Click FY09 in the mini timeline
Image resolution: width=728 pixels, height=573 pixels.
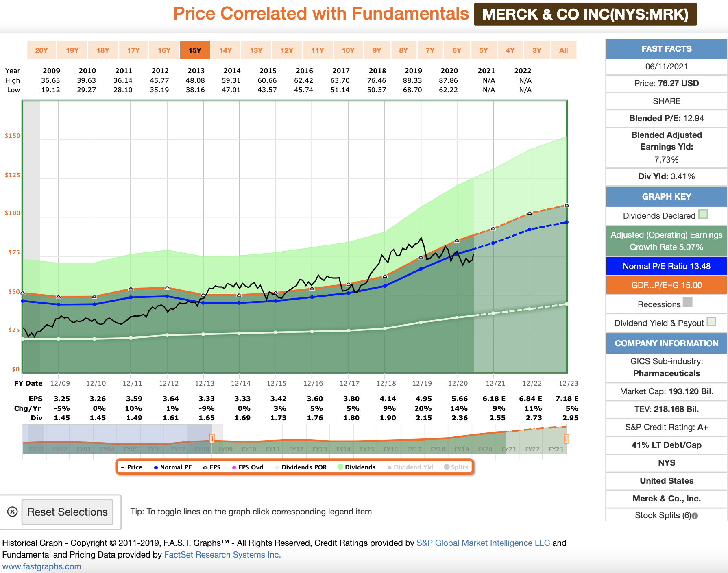click(x=225, y=449)
